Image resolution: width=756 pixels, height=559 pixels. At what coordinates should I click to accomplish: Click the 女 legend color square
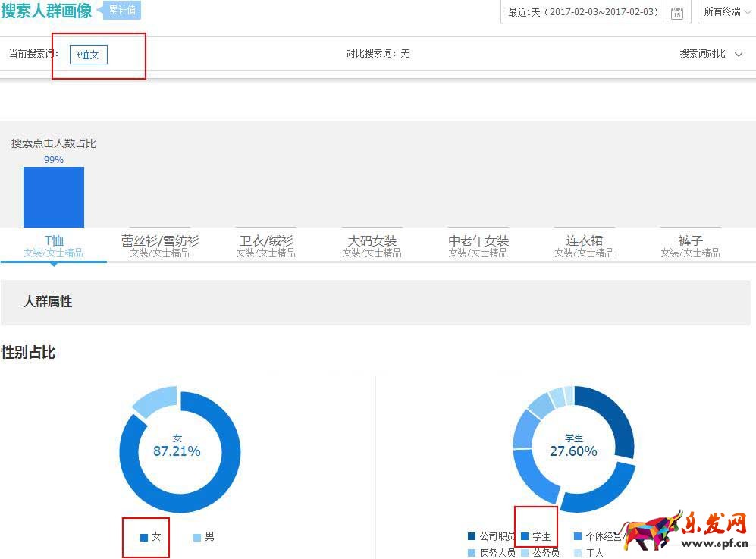click(144, 537)
